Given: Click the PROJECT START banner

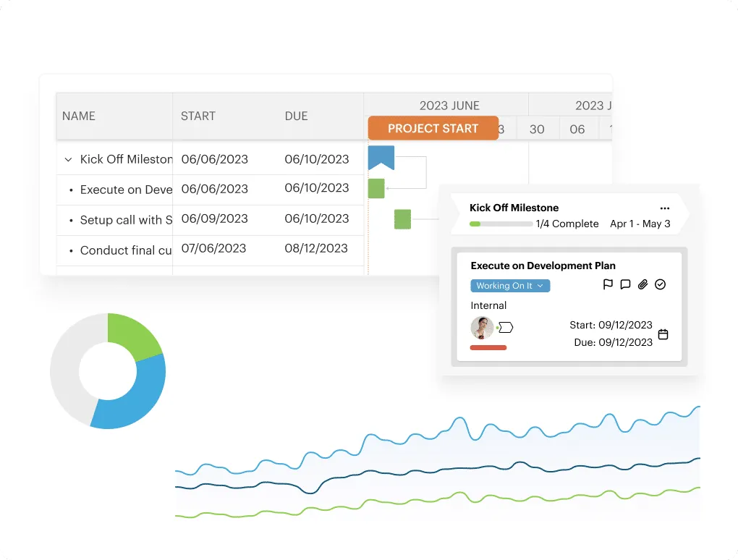Looking at the screenshot, I should coord(433,128).
